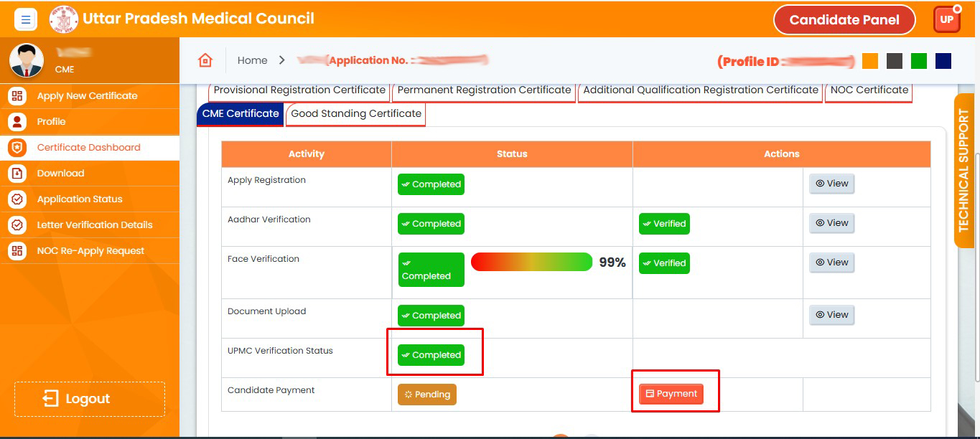Select the navy blue theme swatch
Screen dimensions: 980x439
[x=943, y=61]
